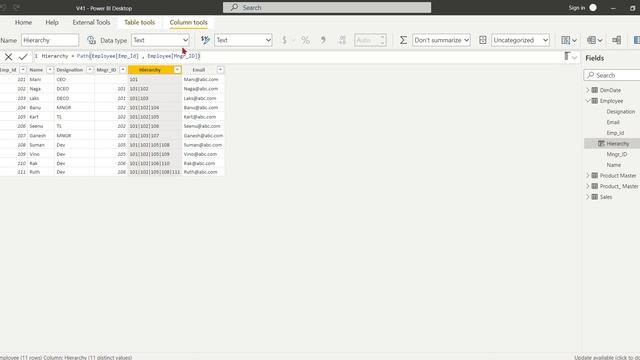Click the Manage relationships icon
The image size is (640, 360).
616,40
